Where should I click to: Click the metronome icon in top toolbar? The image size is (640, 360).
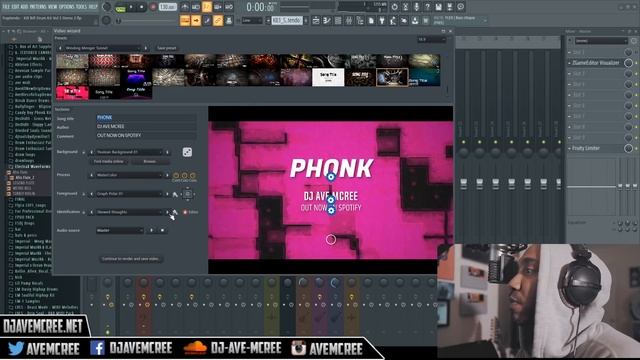tap(185, 7)
